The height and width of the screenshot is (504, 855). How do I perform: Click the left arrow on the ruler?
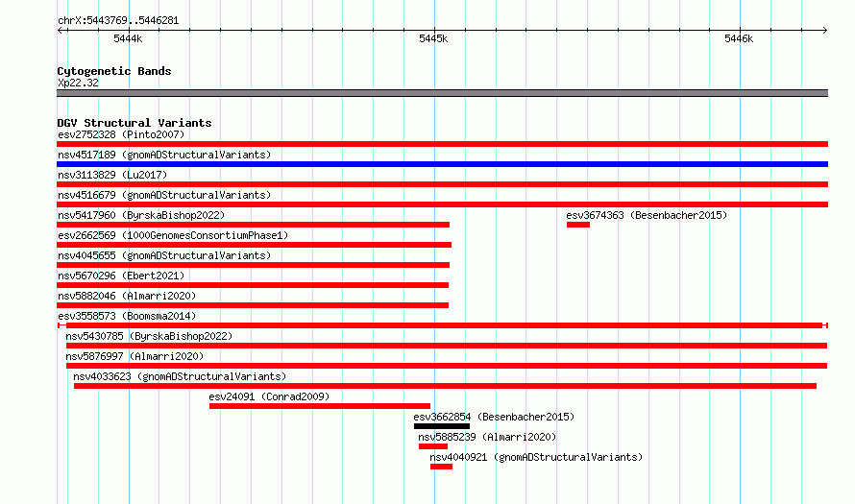pyautogui.click(x=61, y=30)
